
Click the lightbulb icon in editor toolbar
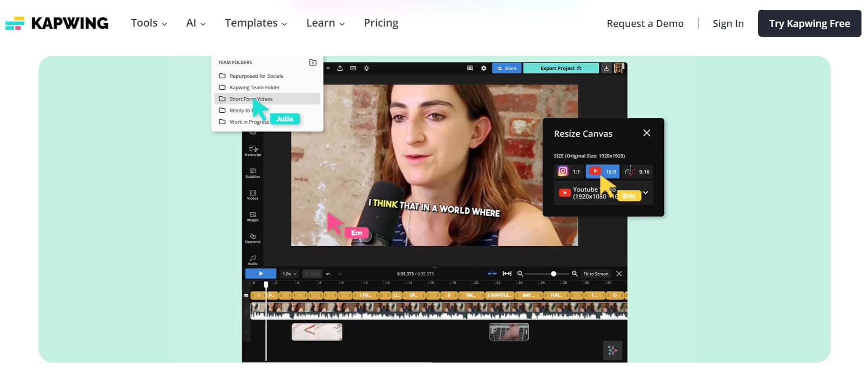click(367, 68)
